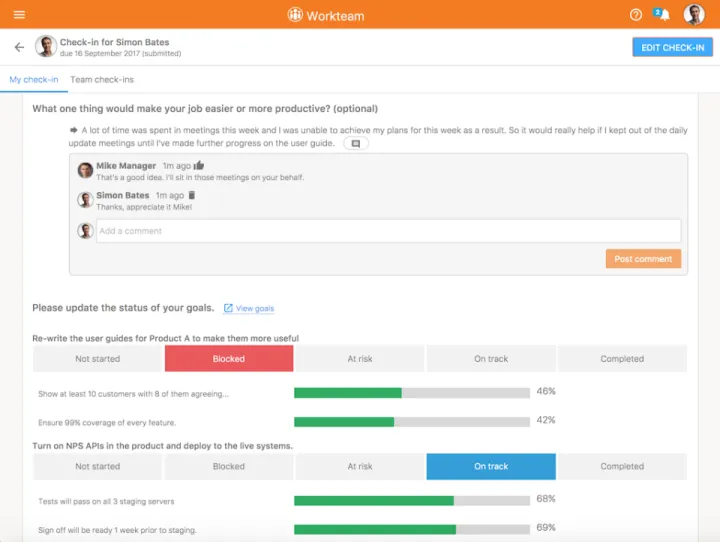Open the hamburger menu
The height and width of the screenshot is (542, 720).
(x=19, y=15)
